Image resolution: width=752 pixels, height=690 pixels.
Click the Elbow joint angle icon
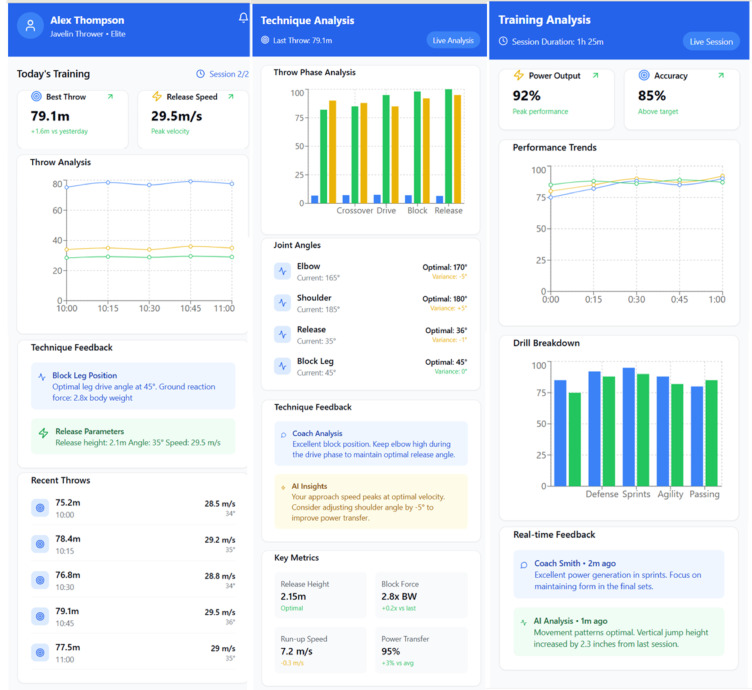pos(282,272)
